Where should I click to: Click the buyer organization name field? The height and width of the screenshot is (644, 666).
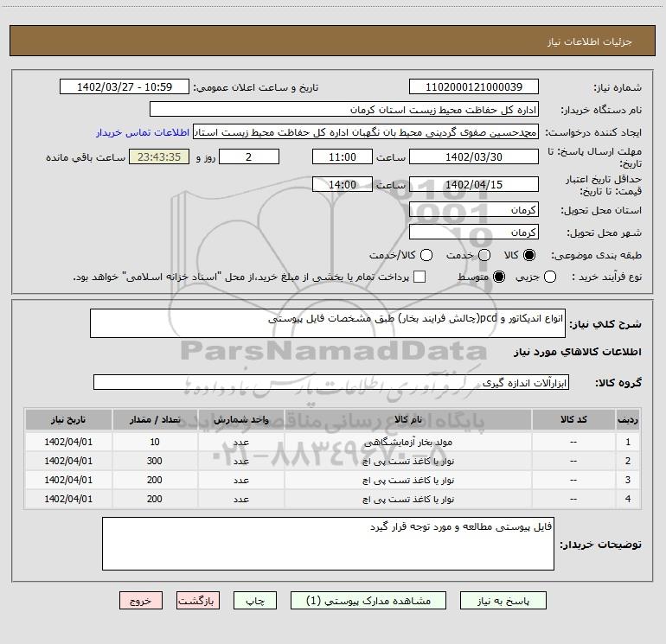click(344, 109)
